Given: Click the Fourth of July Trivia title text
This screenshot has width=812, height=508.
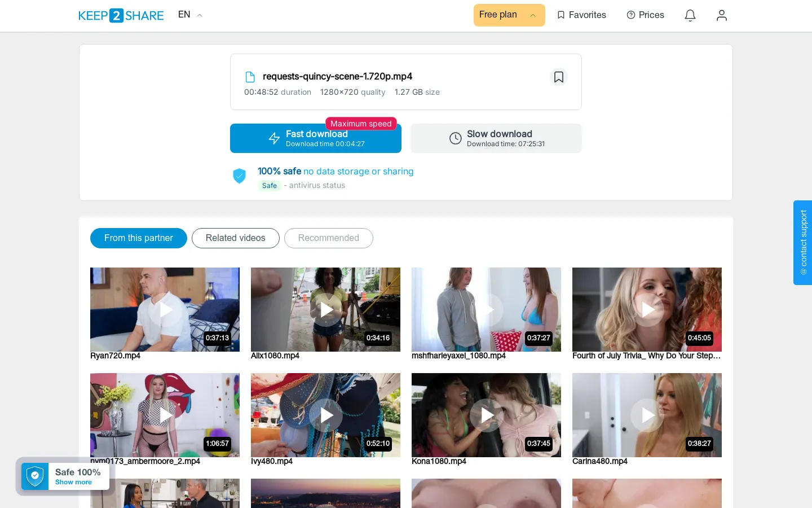Looking at the screenshot, I should 647,356.
